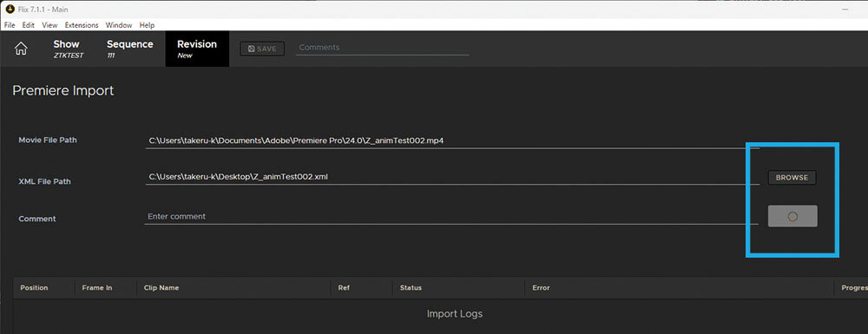Switch to the Show ZTKTEST tab
The height and width of the screenshot is (334, 868).
67,49
